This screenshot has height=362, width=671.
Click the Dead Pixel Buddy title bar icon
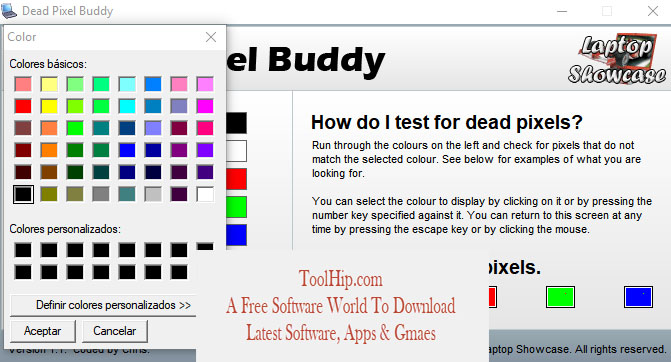(9, 11)
